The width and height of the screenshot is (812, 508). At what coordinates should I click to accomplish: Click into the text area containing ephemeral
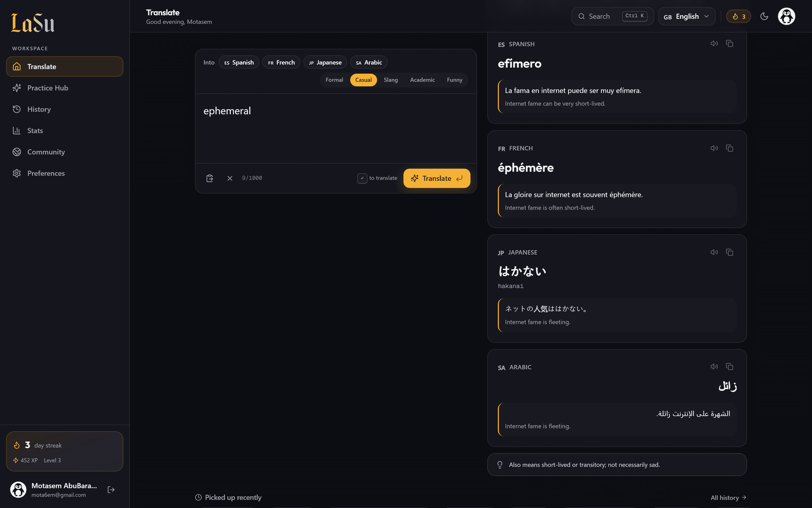click(x=335, y=128)
